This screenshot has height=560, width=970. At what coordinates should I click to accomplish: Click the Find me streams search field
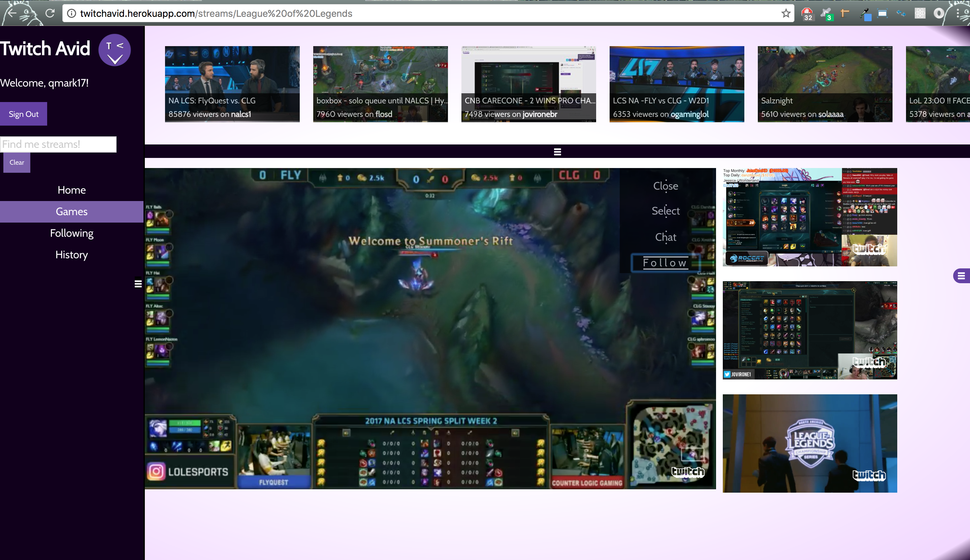coord(58,144)
